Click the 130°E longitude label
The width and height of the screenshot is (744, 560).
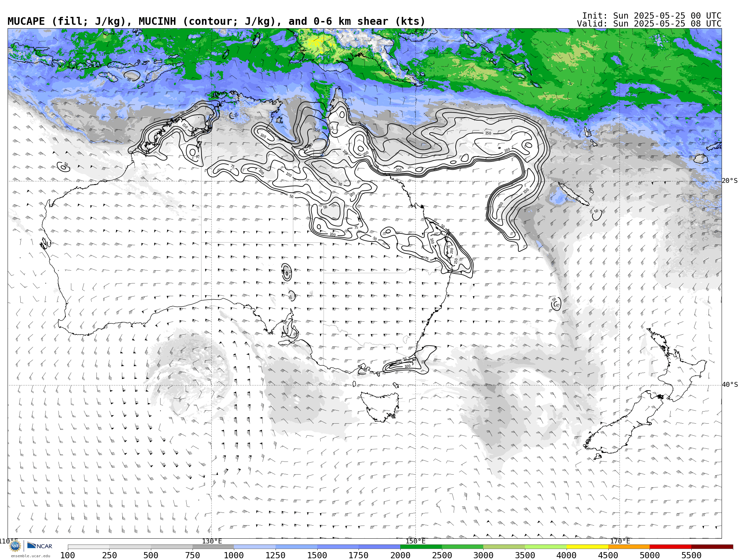coord(212,541)
